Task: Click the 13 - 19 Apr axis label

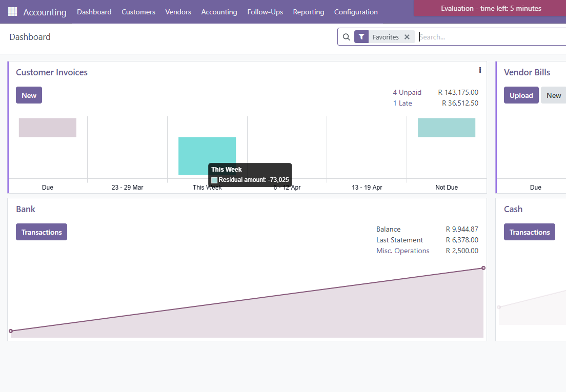Action: pyautogui.click(x=367, y=187)
